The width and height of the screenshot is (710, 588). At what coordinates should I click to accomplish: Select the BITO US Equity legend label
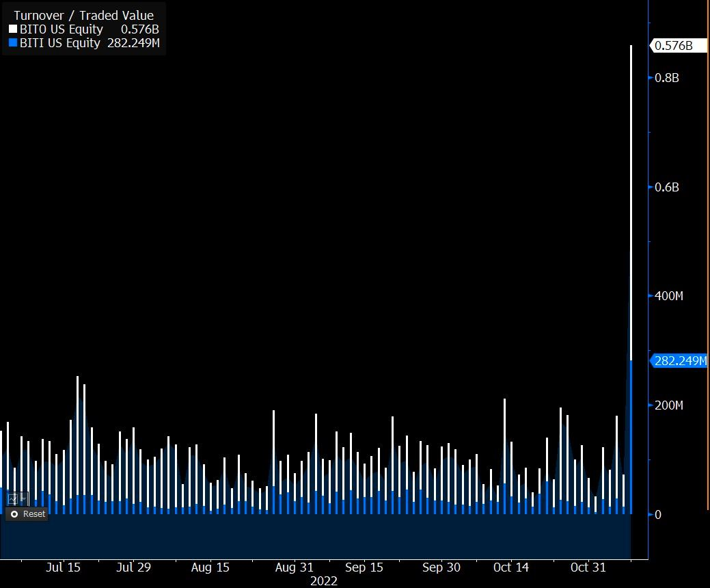point(61,29)
